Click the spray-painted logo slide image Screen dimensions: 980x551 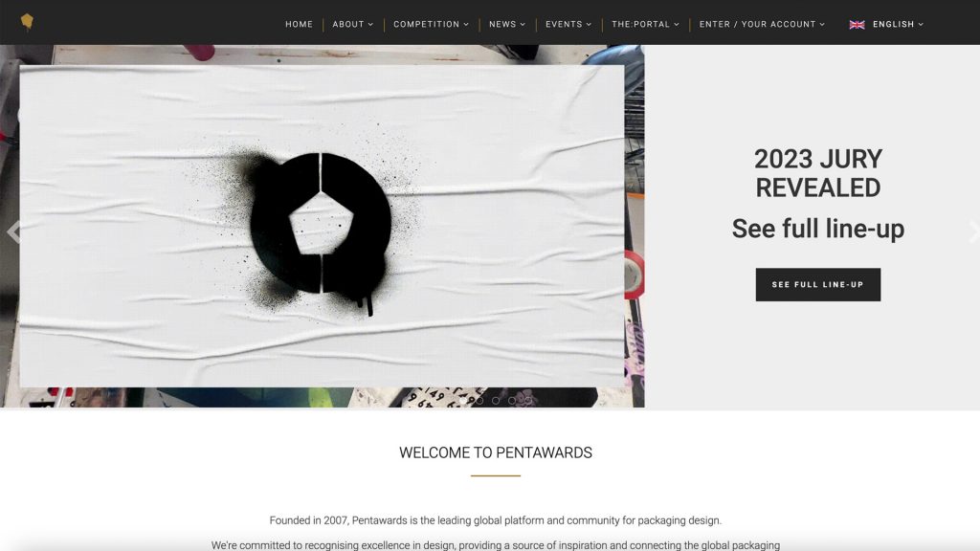click(322, 226)
